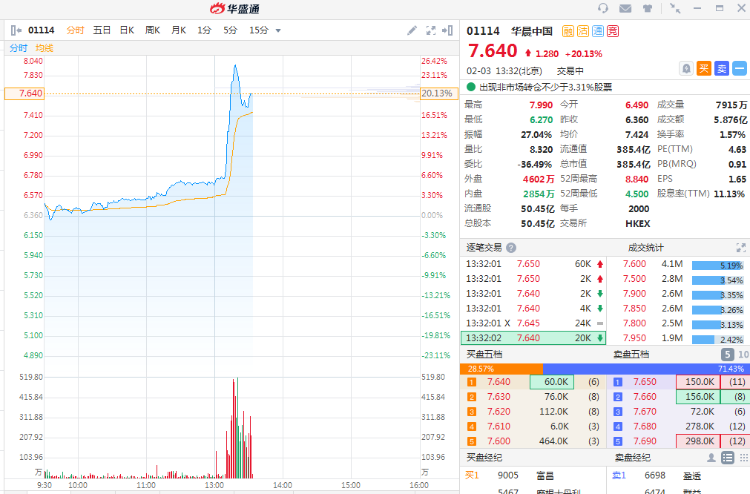Click the compact window arrows icon

pos(675,8)
